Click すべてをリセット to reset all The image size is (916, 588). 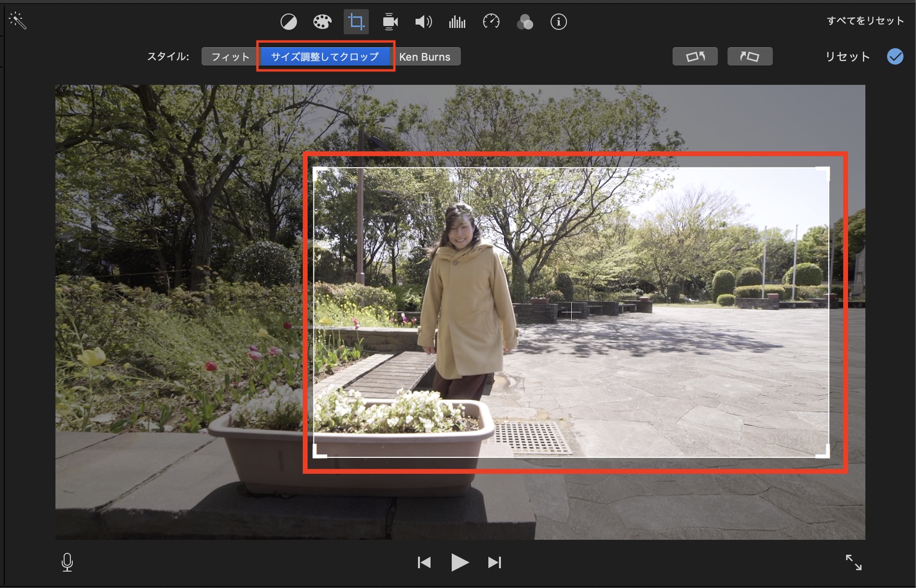click(865, 21)
